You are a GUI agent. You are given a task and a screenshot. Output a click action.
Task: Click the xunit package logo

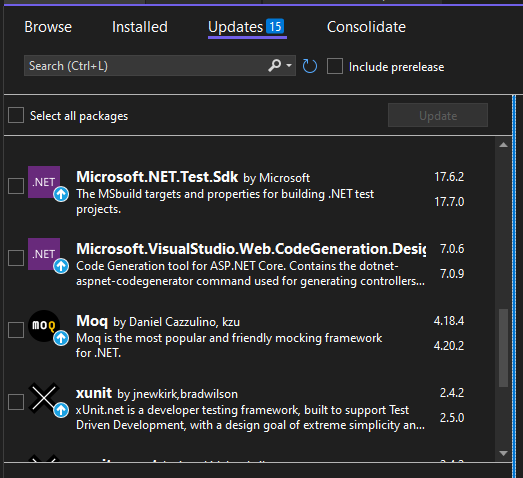pos(44,398)
